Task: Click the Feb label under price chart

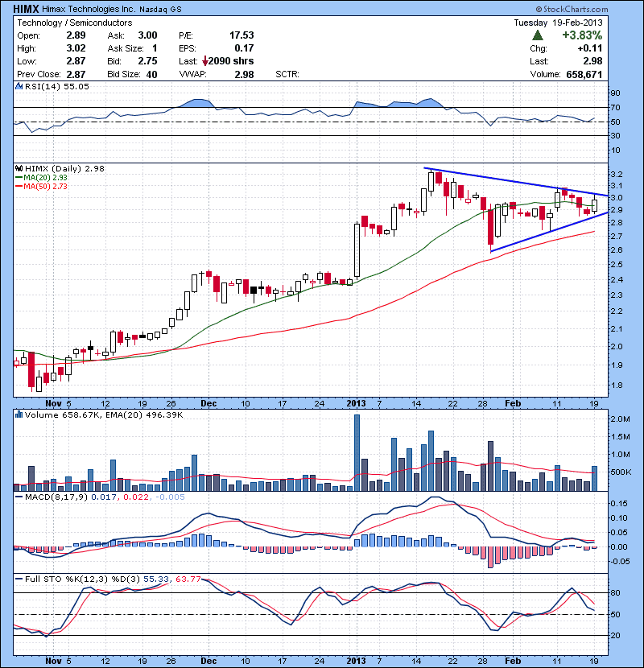Action: (x=513, y=403)
